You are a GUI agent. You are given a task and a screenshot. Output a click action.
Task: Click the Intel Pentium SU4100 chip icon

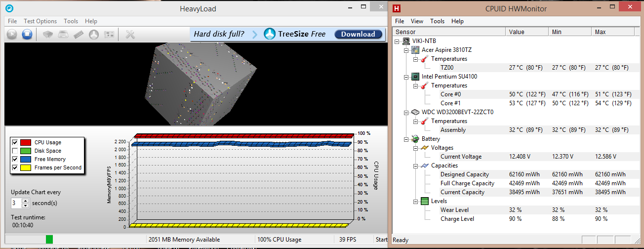[x=415, y=77]
